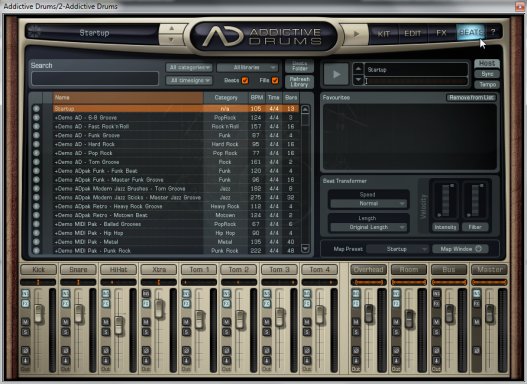The image size is (527, 384).
Task: Mute the HiHat channel
Action: pyautogui.click(x=106, y=322)
